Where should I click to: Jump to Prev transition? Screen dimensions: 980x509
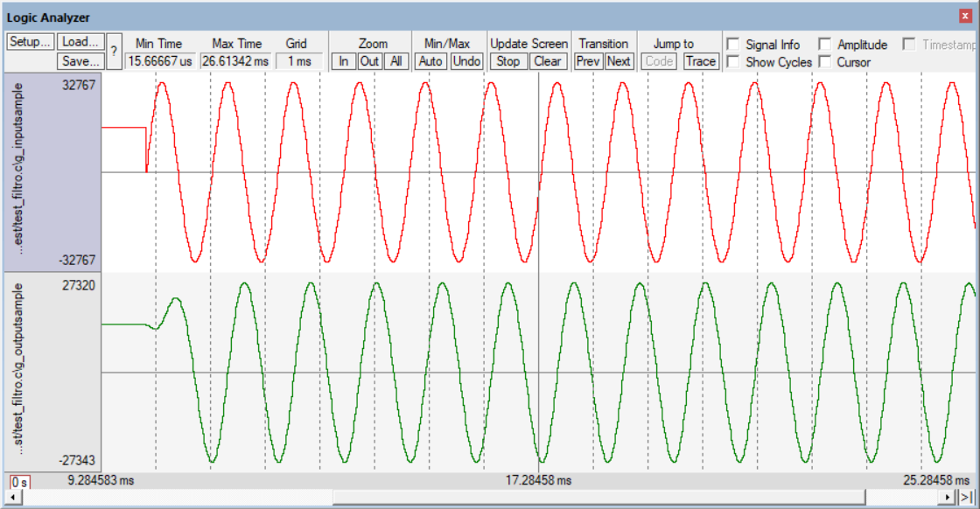(589, 61)
